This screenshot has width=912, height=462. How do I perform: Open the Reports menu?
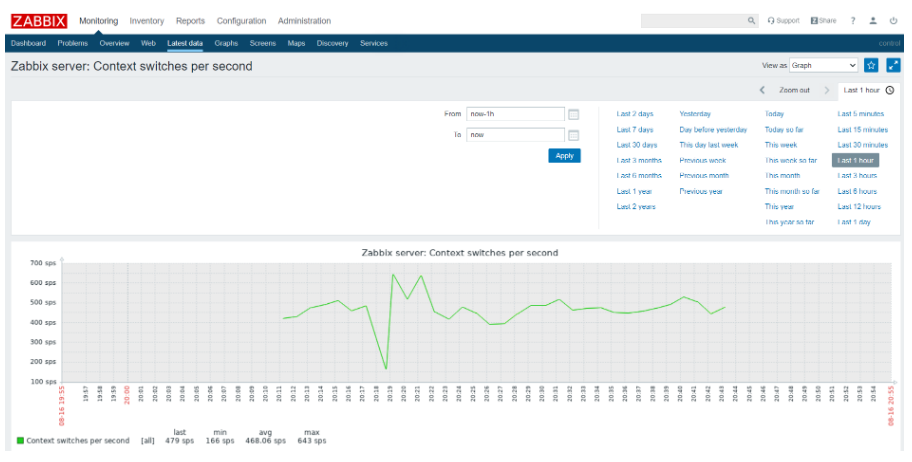190,21
